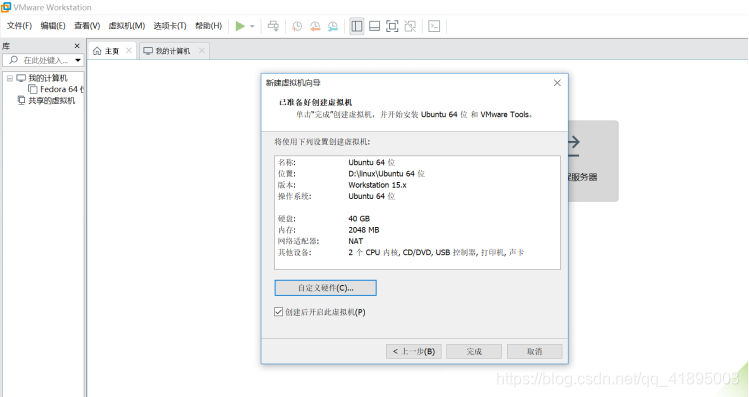
Task: Select 我的计算机 in the library tree
Action: click(x=48, y=78)
